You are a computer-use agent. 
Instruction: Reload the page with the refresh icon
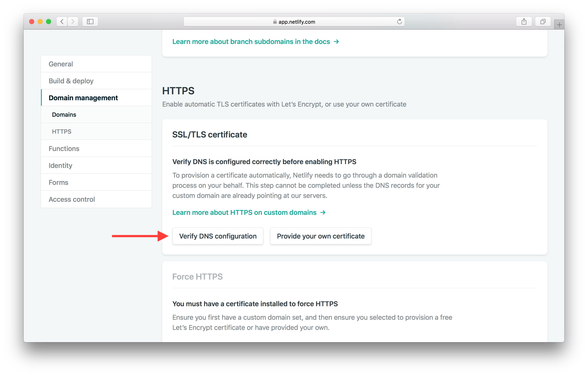[399, 22]
